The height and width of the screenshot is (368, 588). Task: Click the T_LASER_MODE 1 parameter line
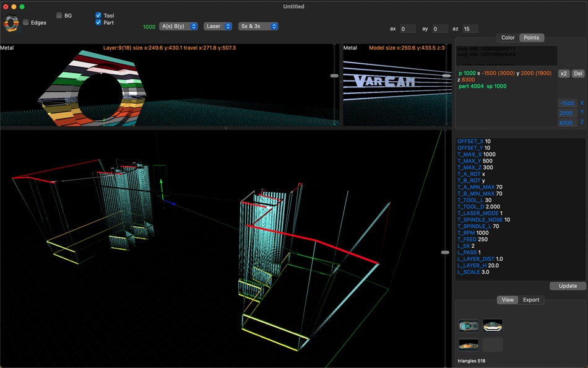480,213
